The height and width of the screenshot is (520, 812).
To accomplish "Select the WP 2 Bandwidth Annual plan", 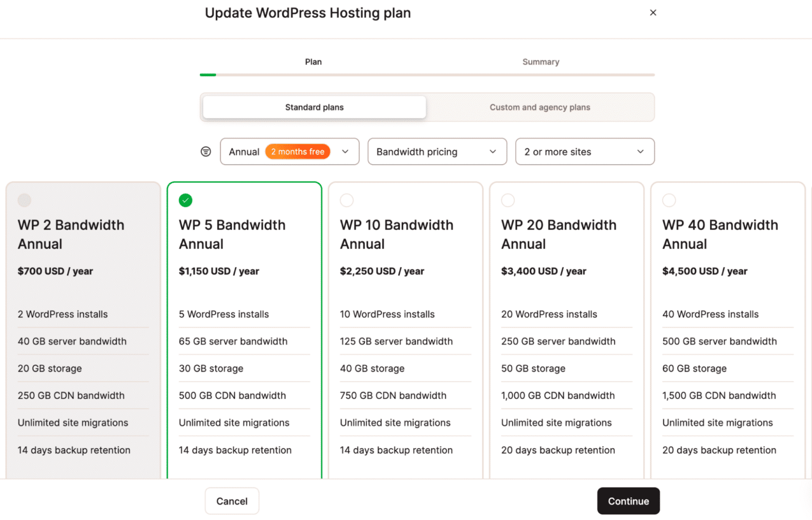I will [24, 200].
